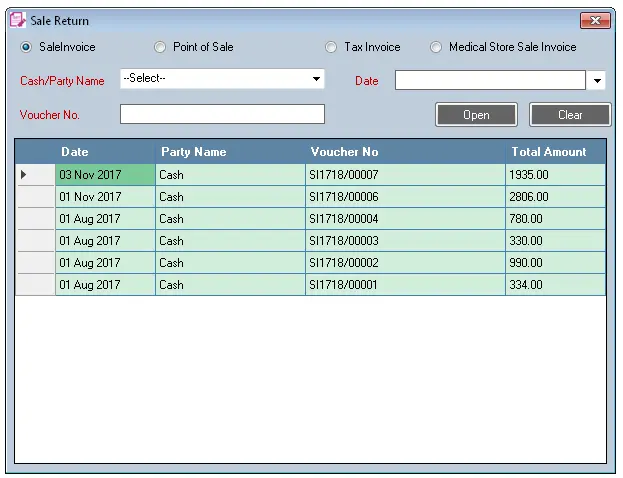Sort by Voucher No column header
This screenshot has height=478, width=623.
tap(344, 152)
